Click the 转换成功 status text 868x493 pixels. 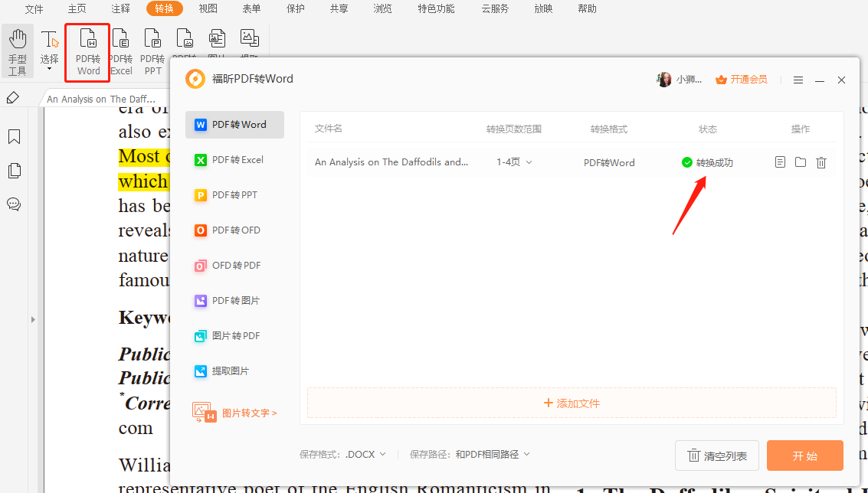[x=714, y=162]
